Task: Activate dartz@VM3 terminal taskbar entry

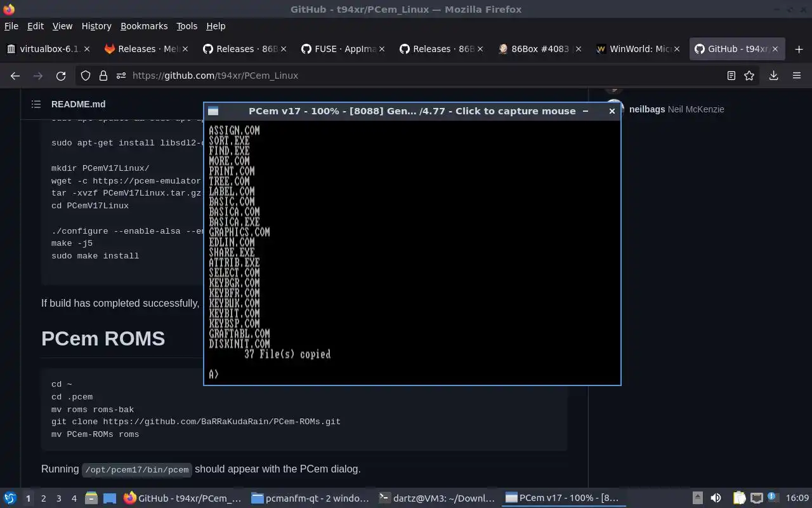Action: 437,498
